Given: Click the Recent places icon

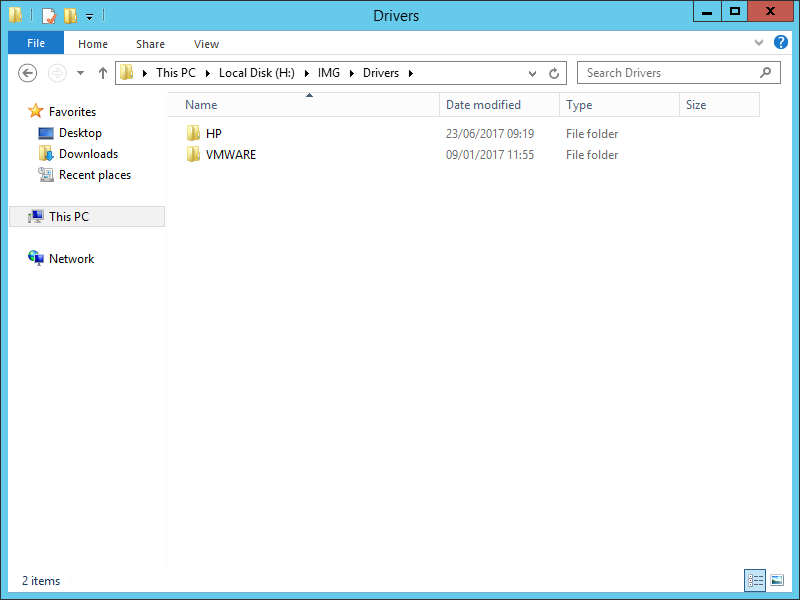Looking at the screenshot, I should (x=46, y=174).
